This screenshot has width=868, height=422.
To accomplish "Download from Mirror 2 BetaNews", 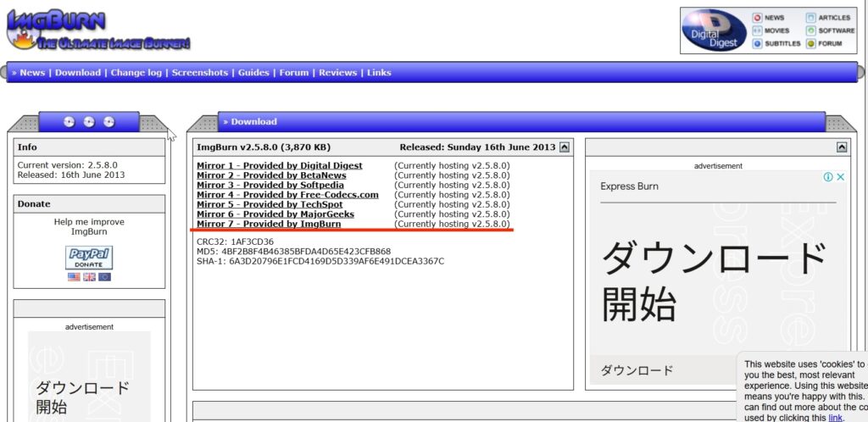I will [x=271, y=175].
